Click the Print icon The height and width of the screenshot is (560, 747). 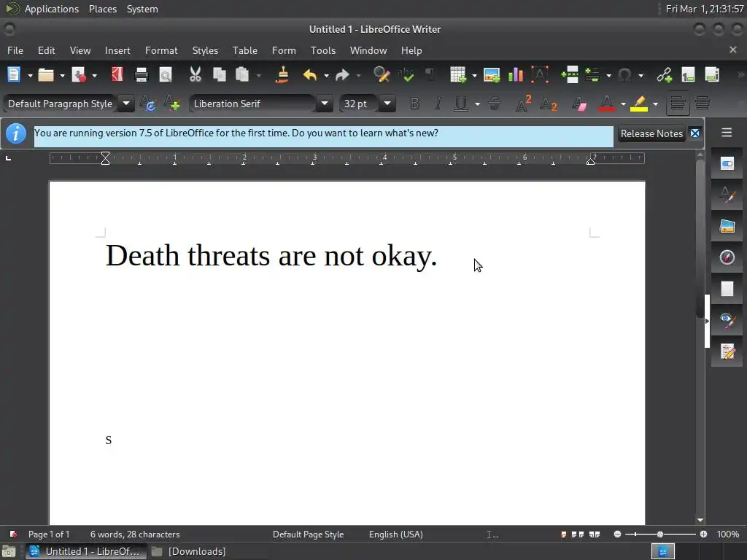pyautogui.click(x=142, y=75)
